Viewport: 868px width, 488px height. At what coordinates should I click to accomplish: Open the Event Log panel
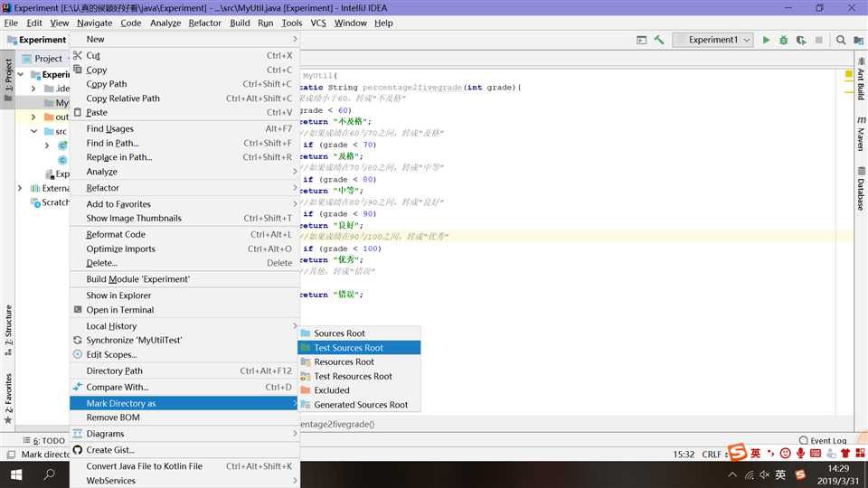point(823,440)
